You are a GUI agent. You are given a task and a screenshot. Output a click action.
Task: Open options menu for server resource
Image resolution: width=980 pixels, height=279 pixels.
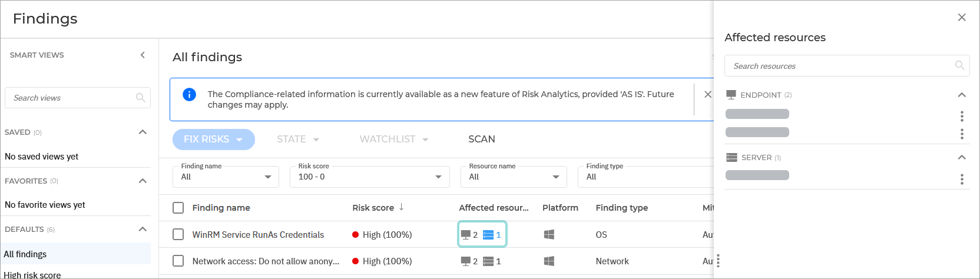tap(962, 179)
